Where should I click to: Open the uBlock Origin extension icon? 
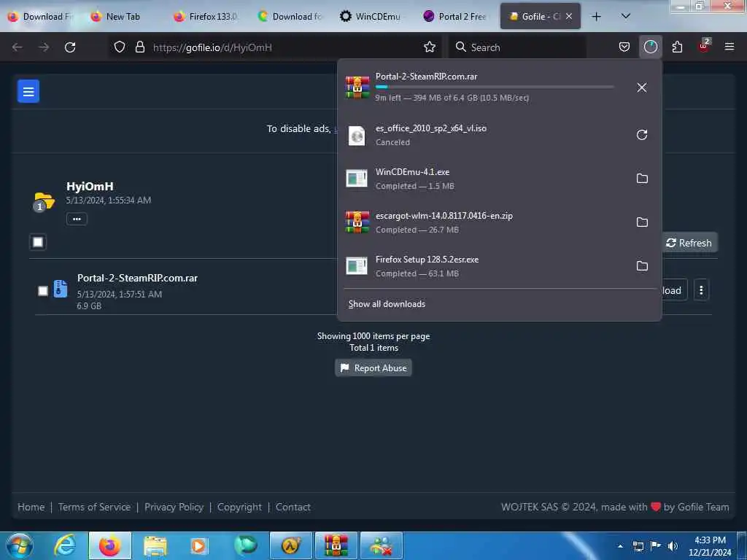click(x=704, y=46)
